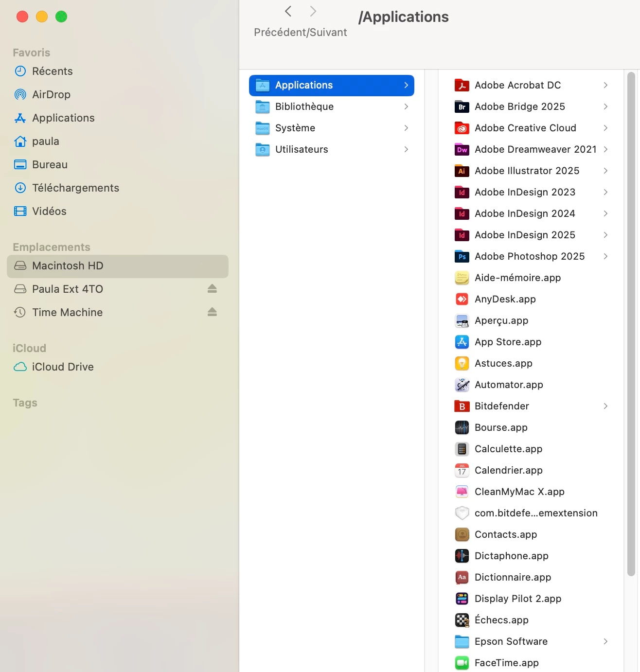The height and width of the screenshot is (672, 640).
Task: Click the App Store.app icon
Action: click(x=462, y=342)
